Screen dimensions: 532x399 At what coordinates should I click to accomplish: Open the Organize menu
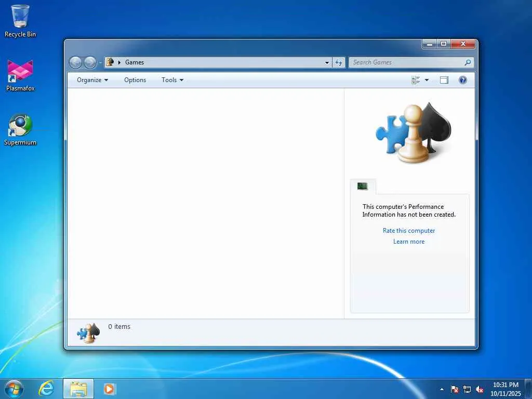point(92,80)
